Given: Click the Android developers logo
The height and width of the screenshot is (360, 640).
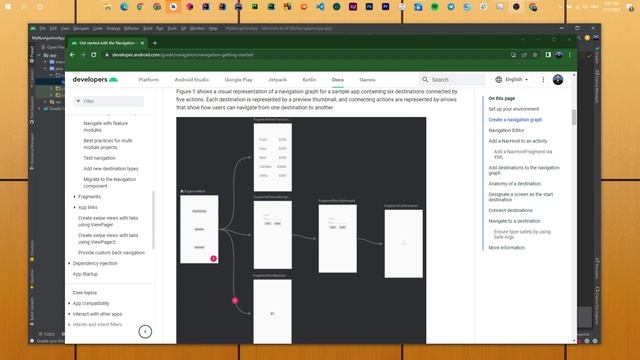Looking at the screenshot, I should 95,80.
